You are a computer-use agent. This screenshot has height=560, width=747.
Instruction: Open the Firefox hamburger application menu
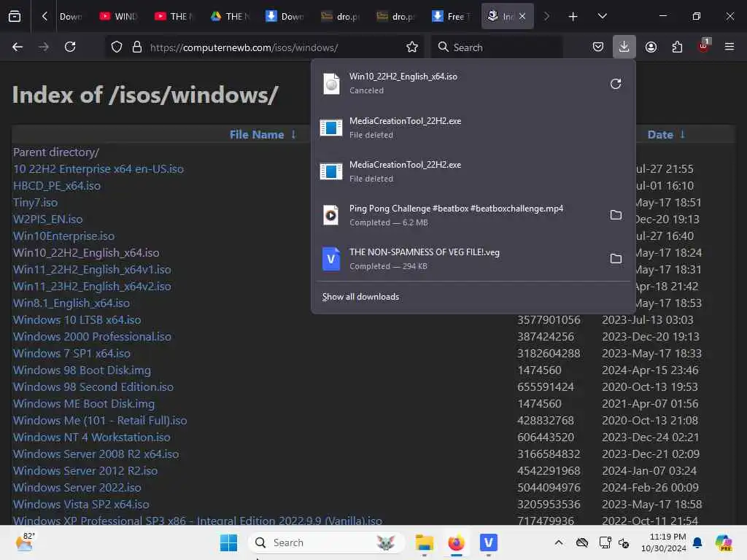click(729, 47)
